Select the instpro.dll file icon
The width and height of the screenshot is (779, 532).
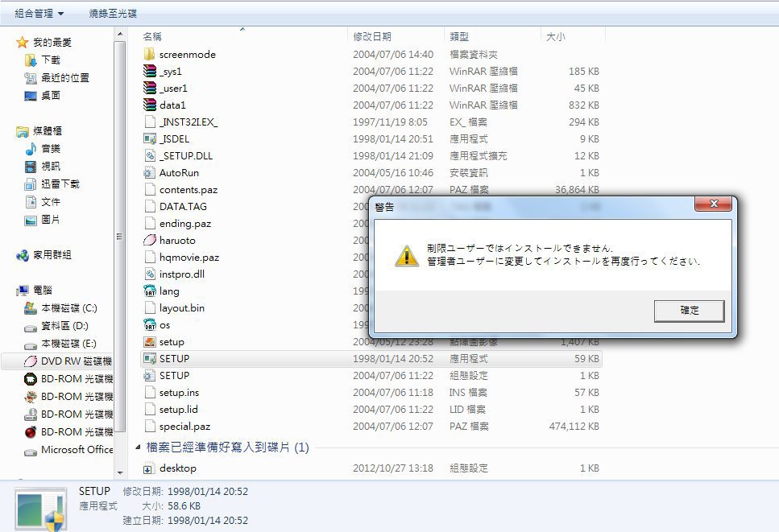click(150, 274)
